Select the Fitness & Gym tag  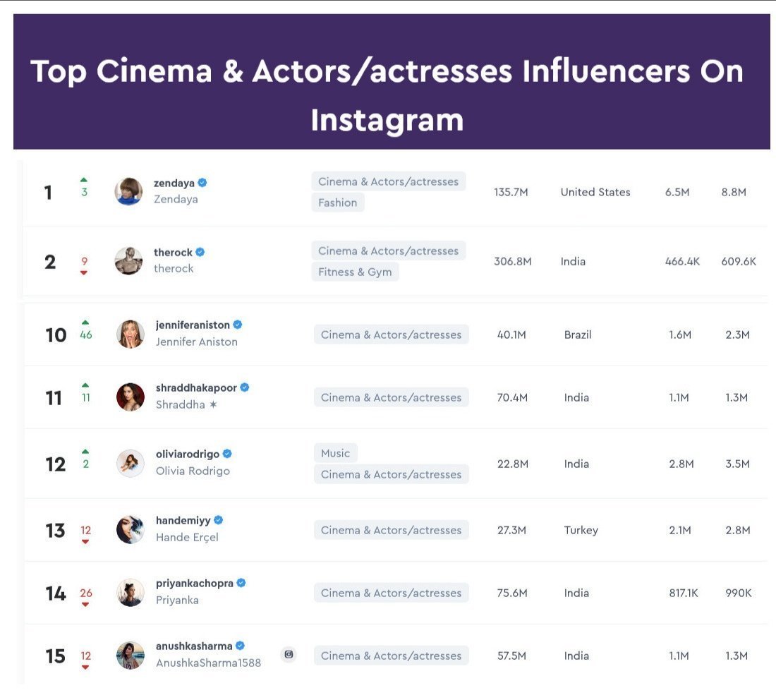pos(355,272)
